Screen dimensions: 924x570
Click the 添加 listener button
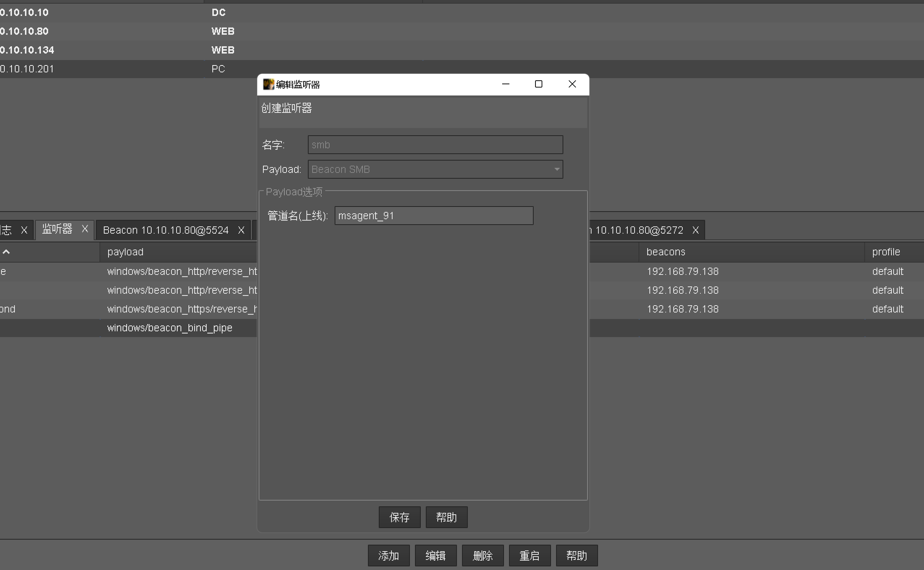tap(388, 556)
